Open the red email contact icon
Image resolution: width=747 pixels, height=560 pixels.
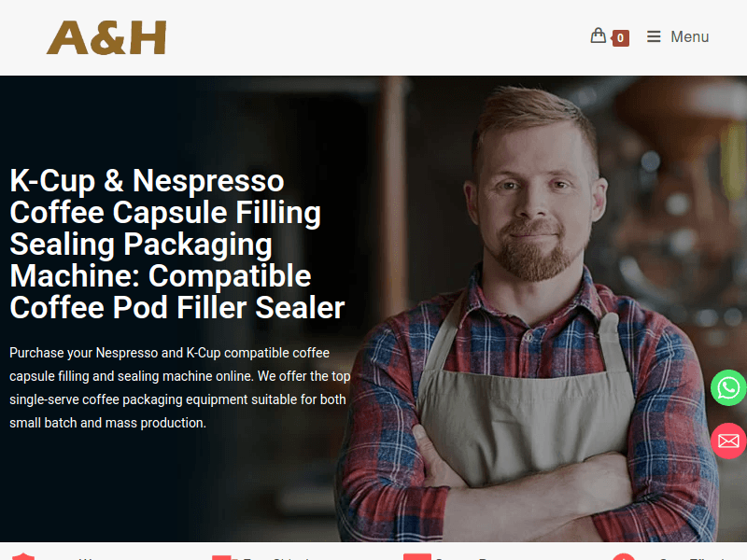(728, 441)
